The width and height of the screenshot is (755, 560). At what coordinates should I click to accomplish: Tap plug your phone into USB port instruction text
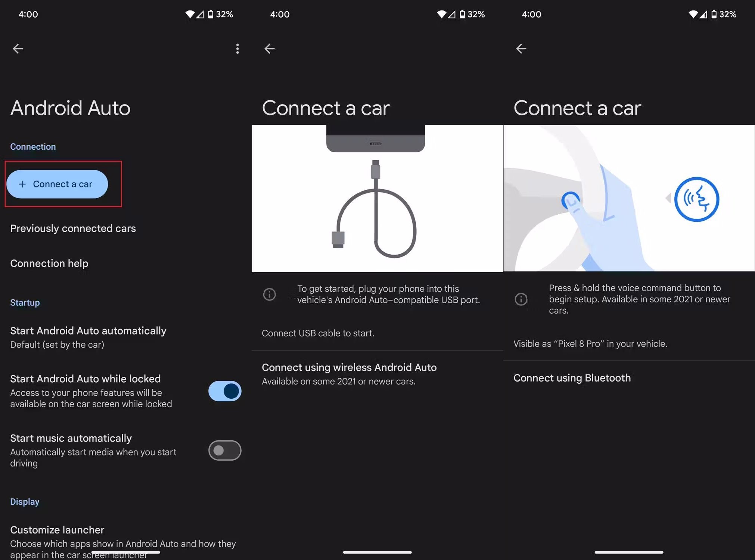[x=388, y=294]
